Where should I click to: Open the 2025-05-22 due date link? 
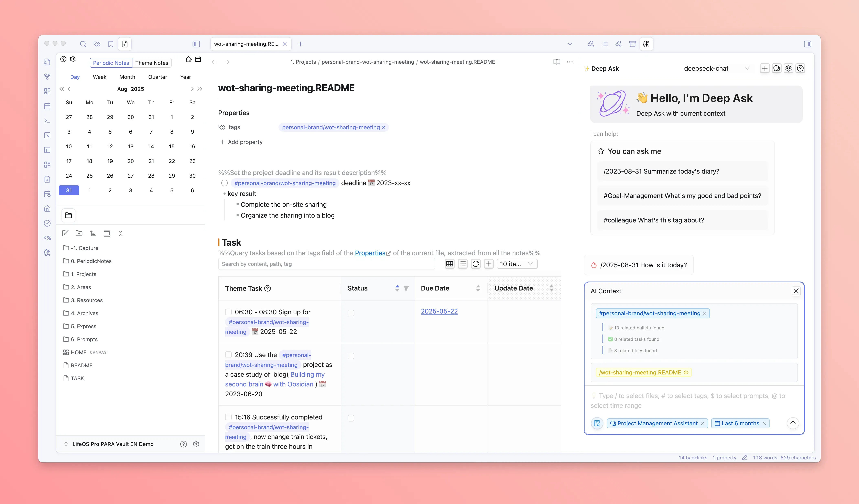(439, 311)
